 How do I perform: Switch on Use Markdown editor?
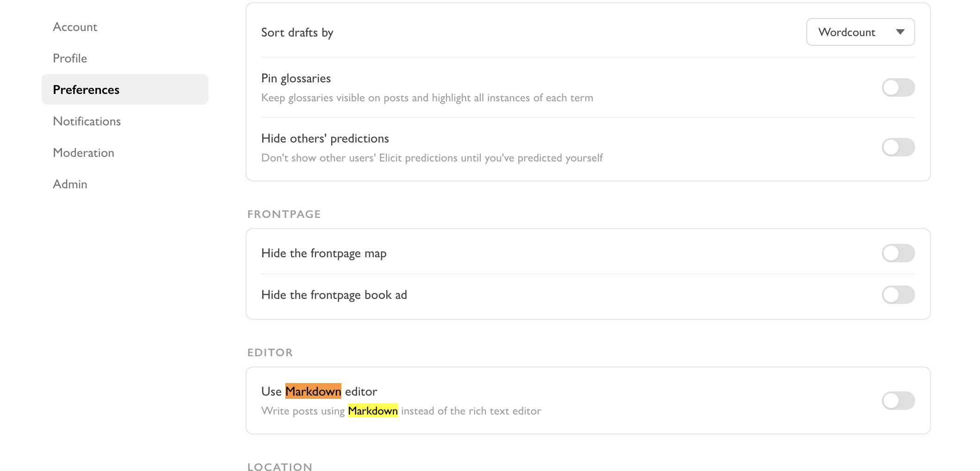click(x=898, y=401)
